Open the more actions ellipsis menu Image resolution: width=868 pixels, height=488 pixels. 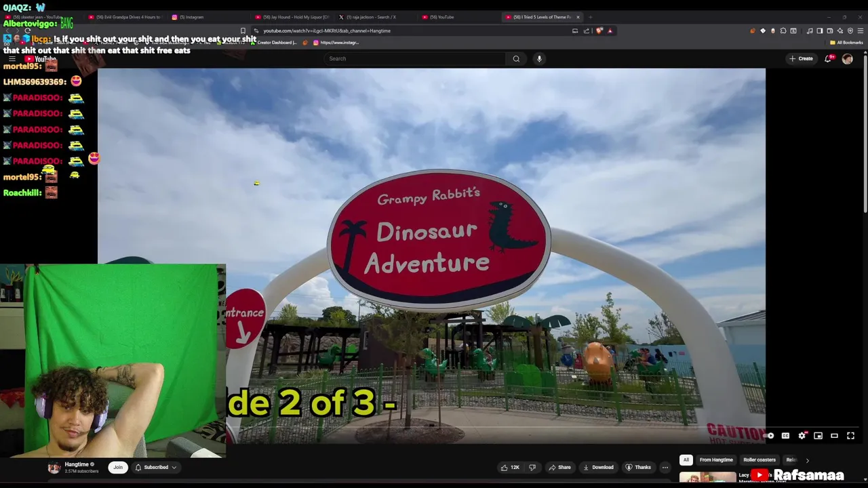(x=665, y=467)
